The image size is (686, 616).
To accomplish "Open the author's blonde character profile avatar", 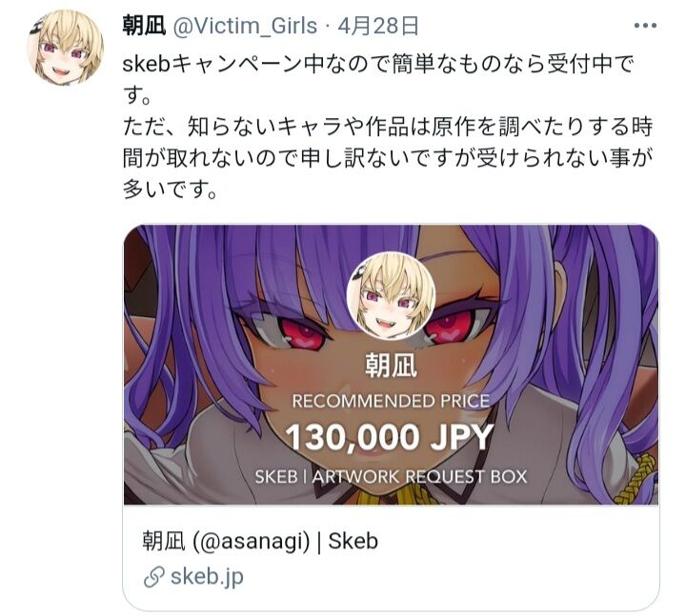I will pyautogui.click(x=65, y=47).
